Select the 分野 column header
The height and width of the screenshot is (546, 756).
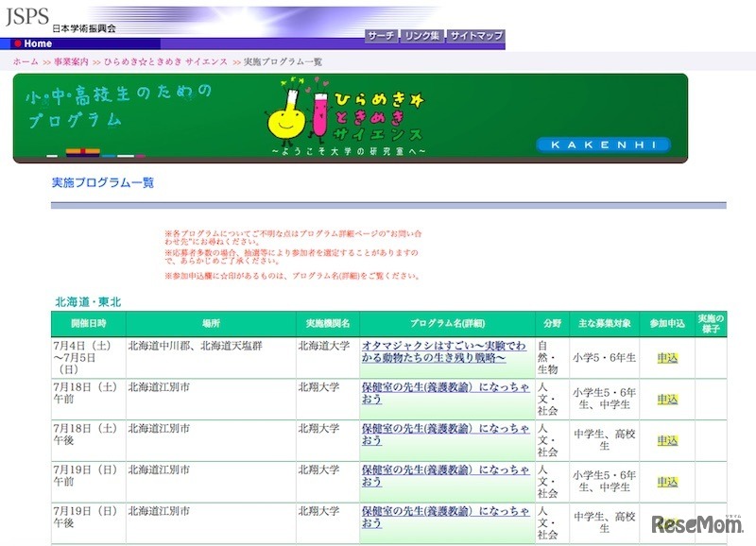pos(553,321)
